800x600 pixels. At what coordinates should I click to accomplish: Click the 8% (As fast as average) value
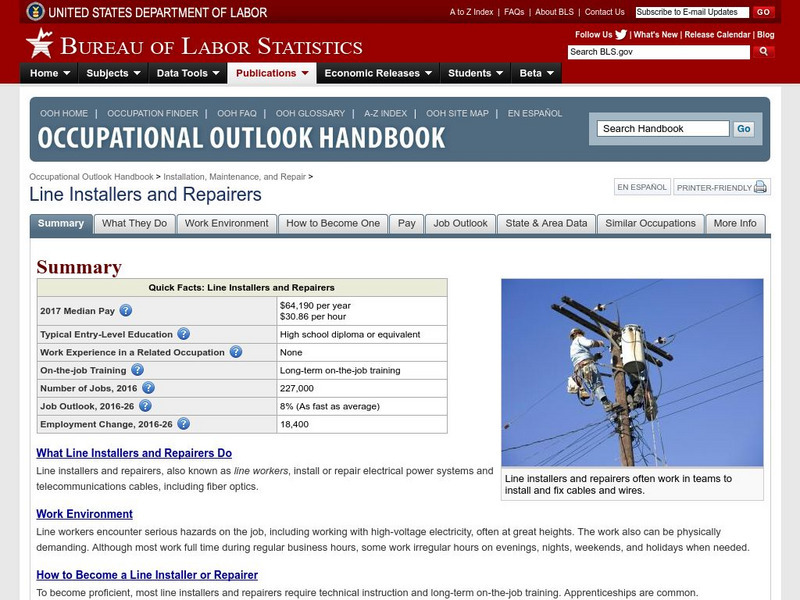[330, 406]
